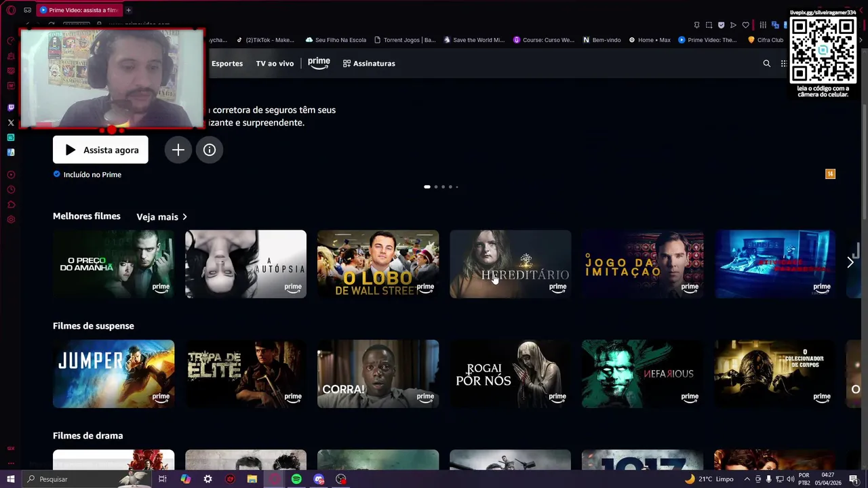This screenshot has height=488, width=868.
Task: Select the first carousel indicator dot
Action: pos(427,186)
